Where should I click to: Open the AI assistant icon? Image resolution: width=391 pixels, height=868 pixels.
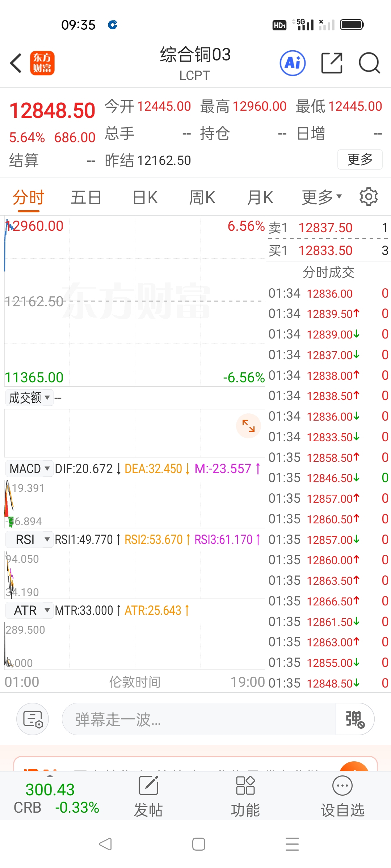click(293, 63)
